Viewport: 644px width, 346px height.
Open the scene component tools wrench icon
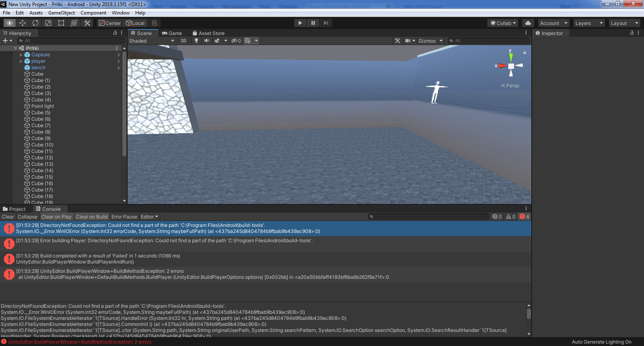tap(398, 41)
